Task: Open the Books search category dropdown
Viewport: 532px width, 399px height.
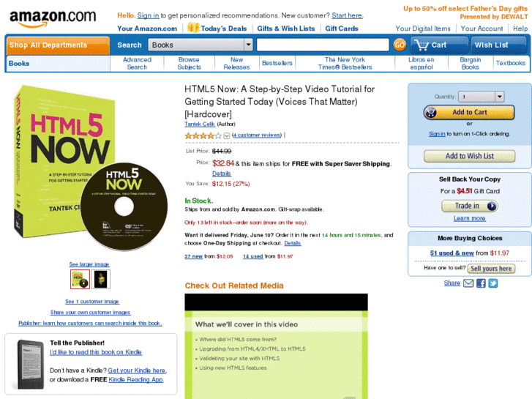Action: [x=201, y=45]
